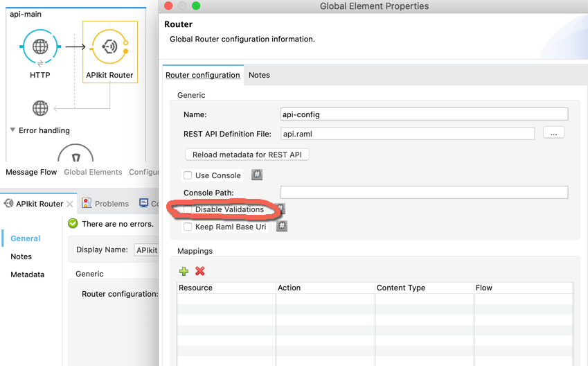Image resolution: width=588 pixels, height=366 pixels.
Task: Open the Global Elements tab
Action: pyautogui.click(x=93, y=172)
